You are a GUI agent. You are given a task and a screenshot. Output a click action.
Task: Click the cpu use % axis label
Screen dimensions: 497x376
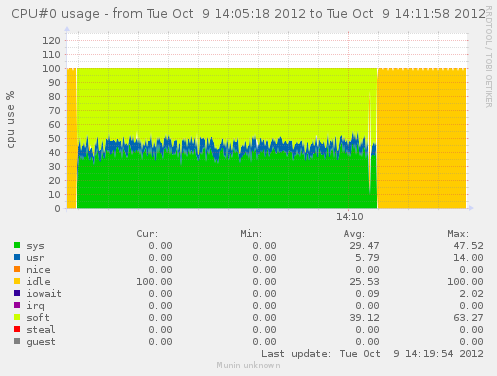11,119
